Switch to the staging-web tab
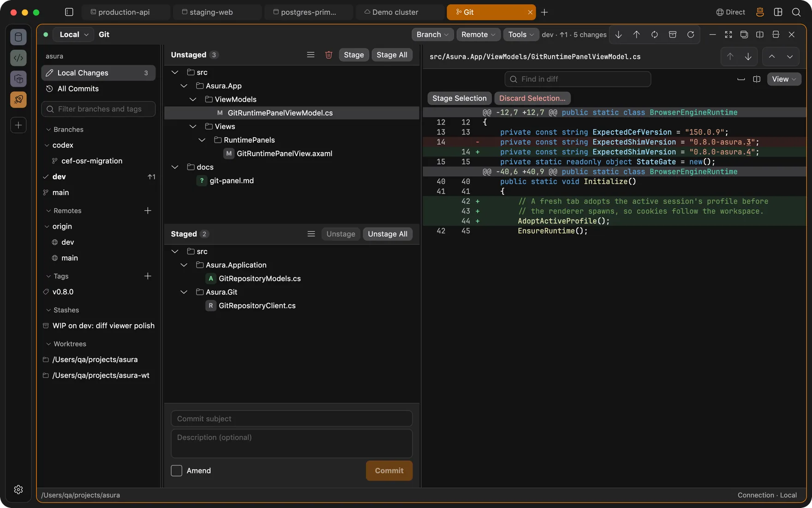 [217, 12]
